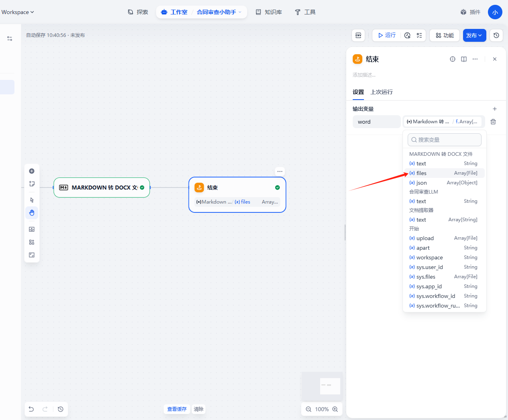Select the files Array[File] variable
Viewport: 508px width, 420px height.
coord(445,173)
